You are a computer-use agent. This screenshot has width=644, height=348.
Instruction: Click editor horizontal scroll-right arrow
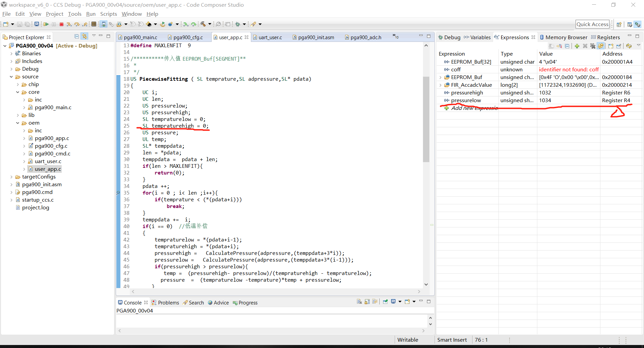419,292
